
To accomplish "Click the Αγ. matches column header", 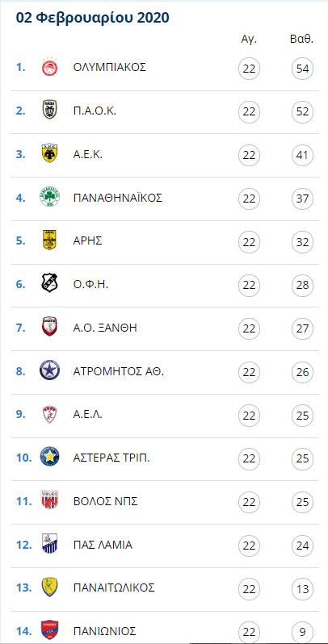I will tap(249, 40).
